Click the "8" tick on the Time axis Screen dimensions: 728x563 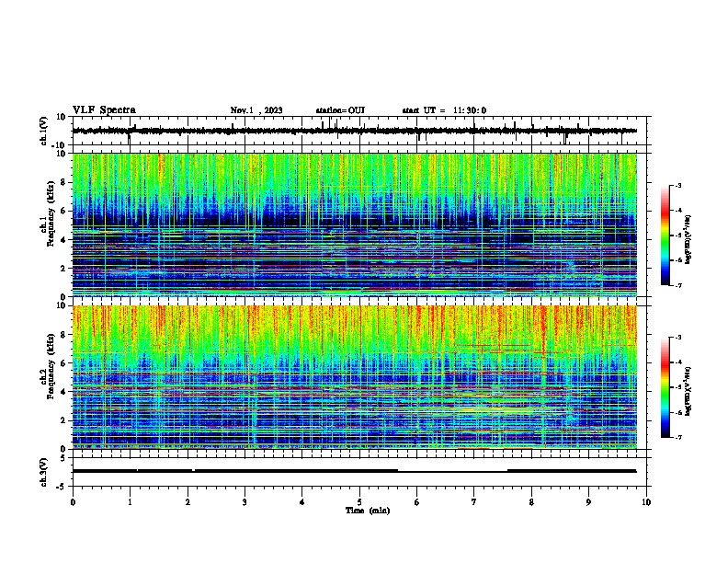coord(531,502)
